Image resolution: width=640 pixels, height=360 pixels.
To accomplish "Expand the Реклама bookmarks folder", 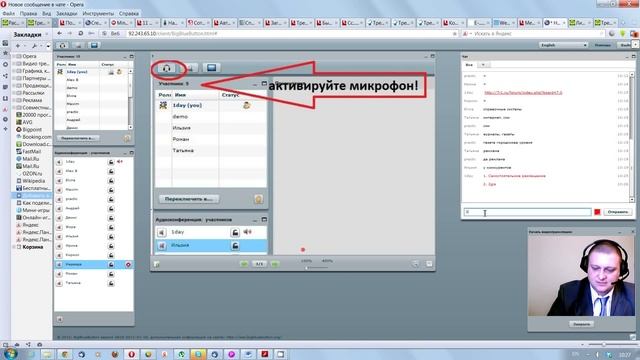I will tap(14, 100).
